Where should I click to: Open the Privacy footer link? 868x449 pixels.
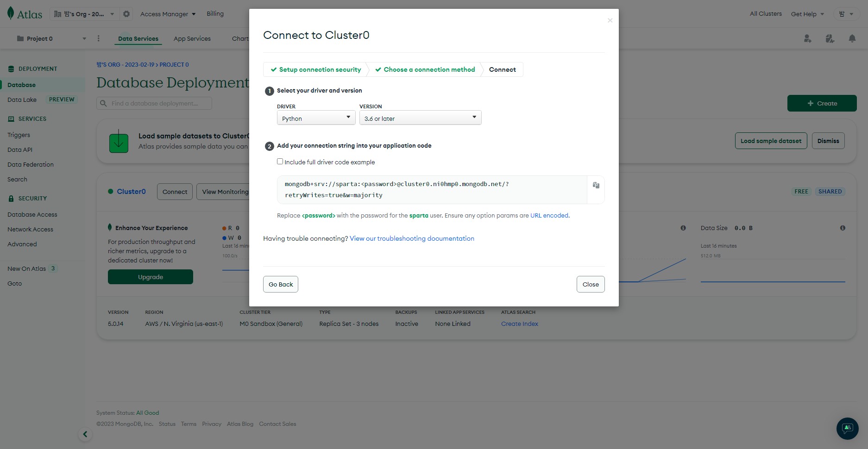point(212,424)
